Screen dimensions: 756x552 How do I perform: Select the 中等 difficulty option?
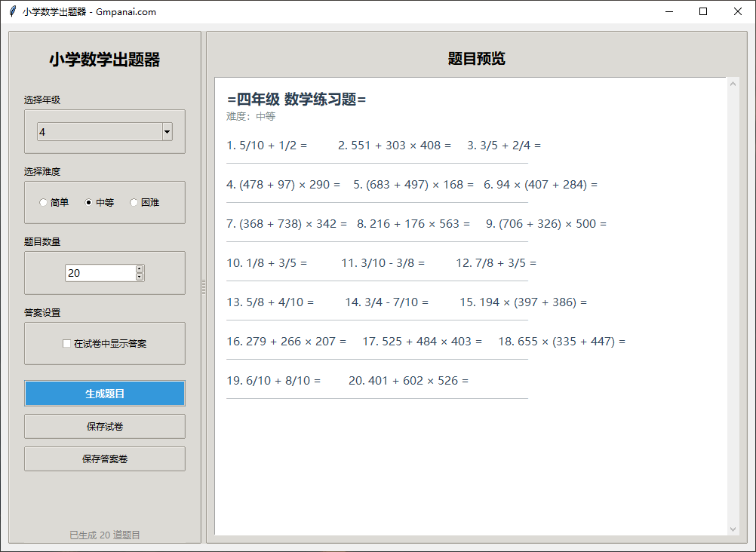click(87, 202)
